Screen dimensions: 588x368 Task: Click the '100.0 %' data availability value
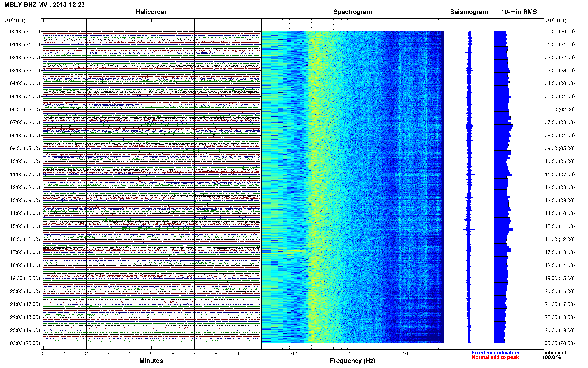(551, 357)
